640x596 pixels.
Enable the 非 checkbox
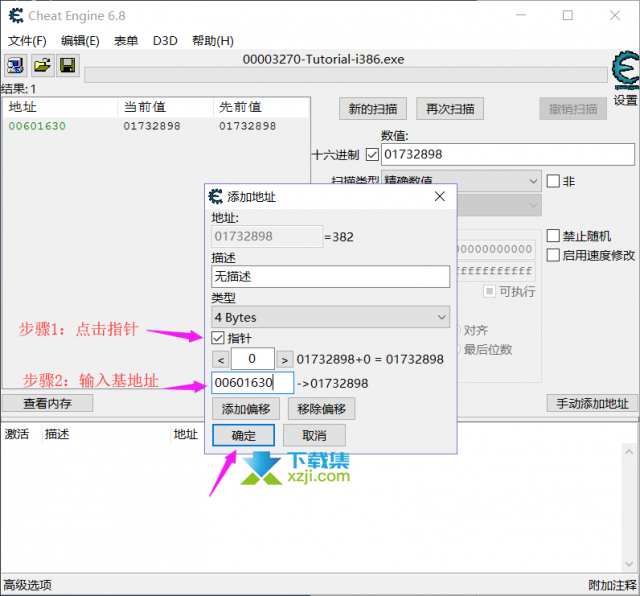(x=553, y=181)
